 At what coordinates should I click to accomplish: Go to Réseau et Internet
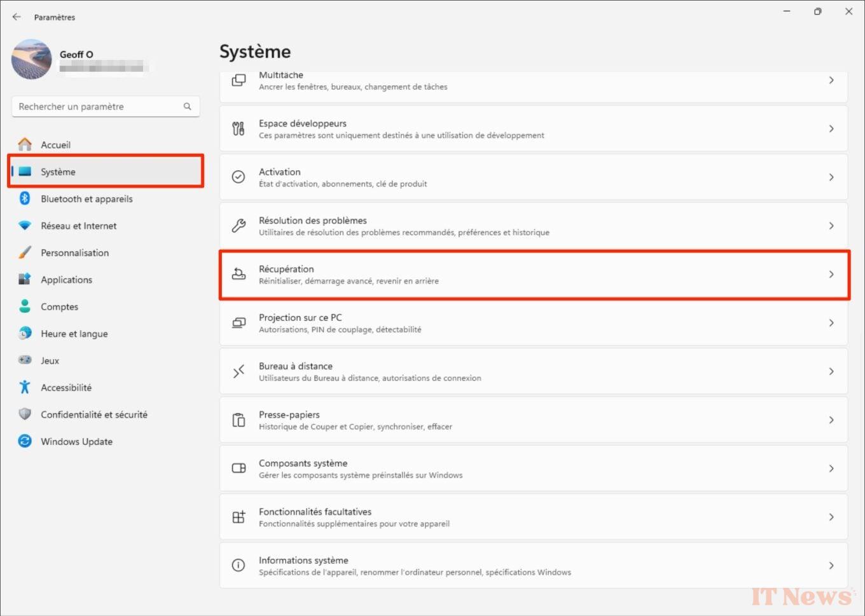[x=78, y=226]
